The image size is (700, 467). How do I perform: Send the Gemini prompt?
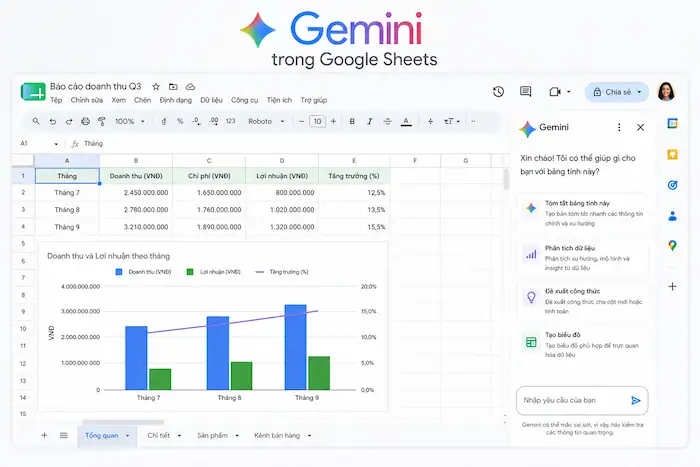(x=636, y=400)
